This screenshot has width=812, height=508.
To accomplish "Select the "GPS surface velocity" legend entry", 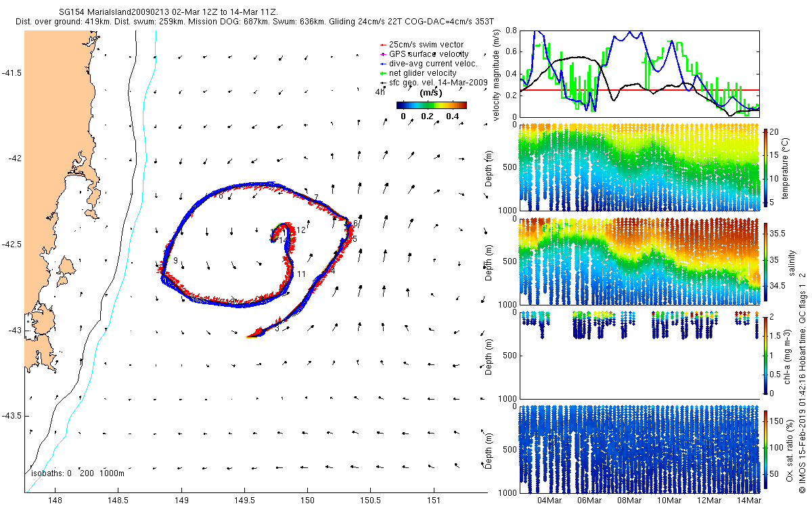I will tap(425, 54).
